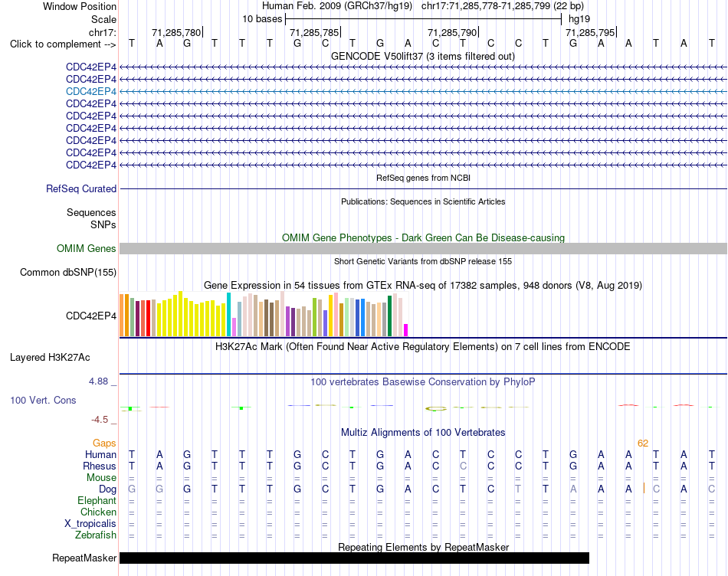Click 'Click to complement -->' to complement bases

coord(63,44)
